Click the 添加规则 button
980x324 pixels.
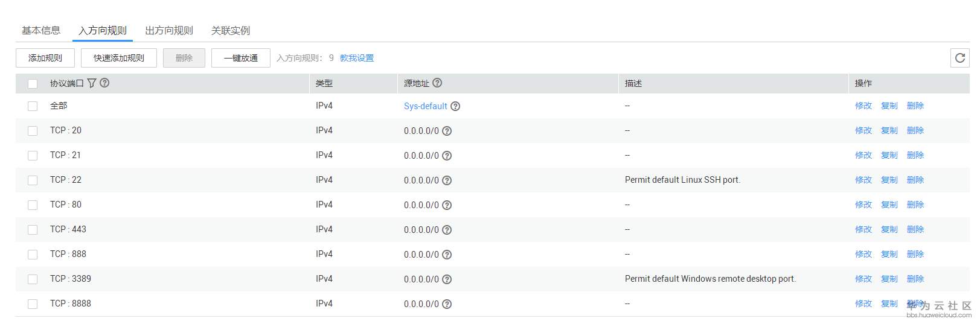coord(45,58)
